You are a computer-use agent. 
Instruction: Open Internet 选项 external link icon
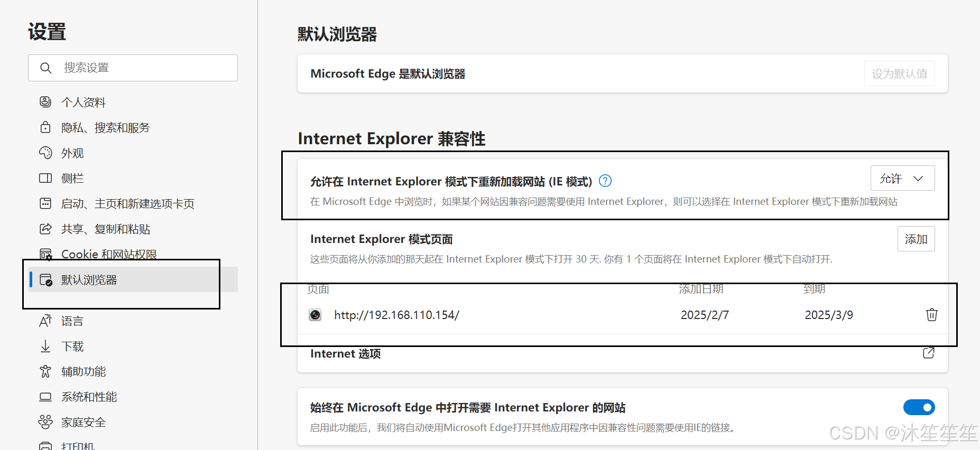[929, 353]
